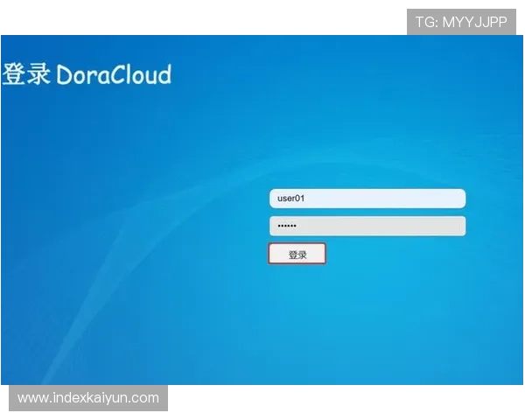Click the password field with masked dots
Image resolution: width=525 pixels, height=420 pixels.
tap(367, 226)
